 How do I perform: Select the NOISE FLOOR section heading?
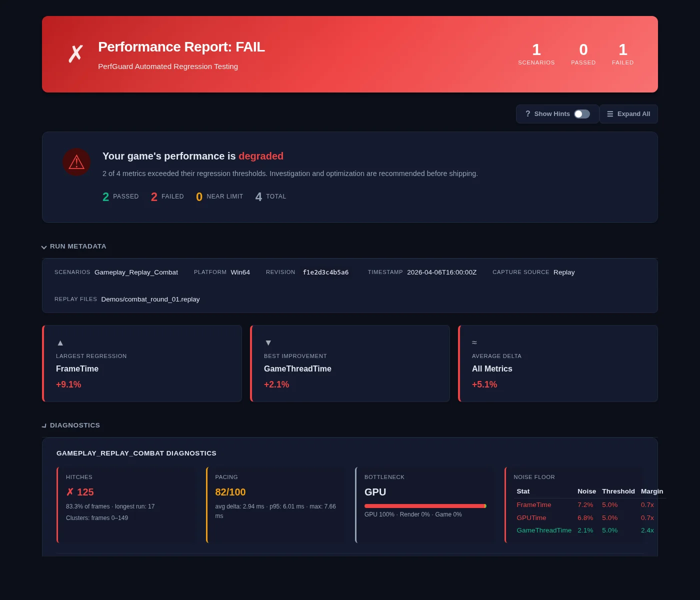pyautogui.click(x=534, y=477)
